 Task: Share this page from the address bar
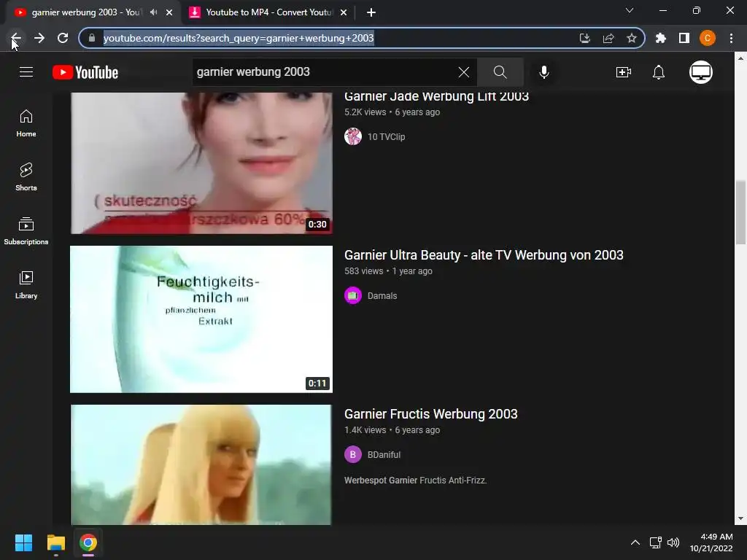click(608, 38)
